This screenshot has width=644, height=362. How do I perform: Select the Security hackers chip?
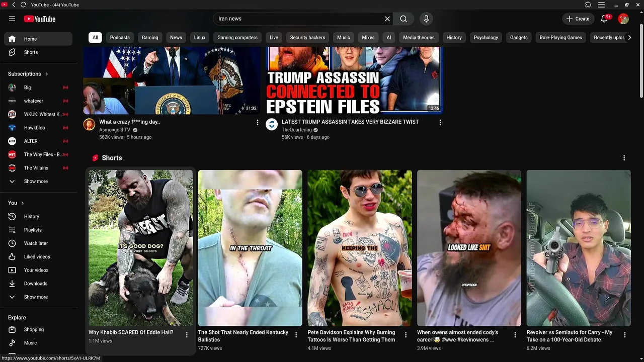(307, 38)
